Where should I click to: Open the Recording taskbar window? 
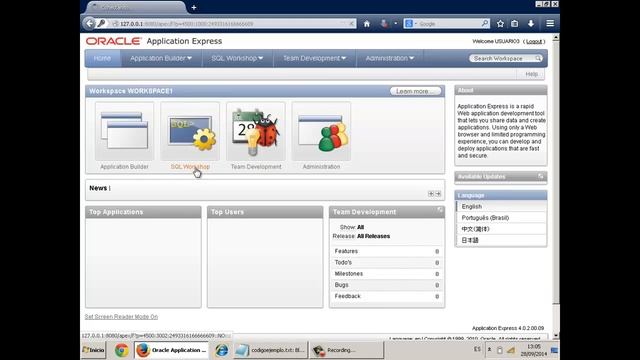click(346, 350)
